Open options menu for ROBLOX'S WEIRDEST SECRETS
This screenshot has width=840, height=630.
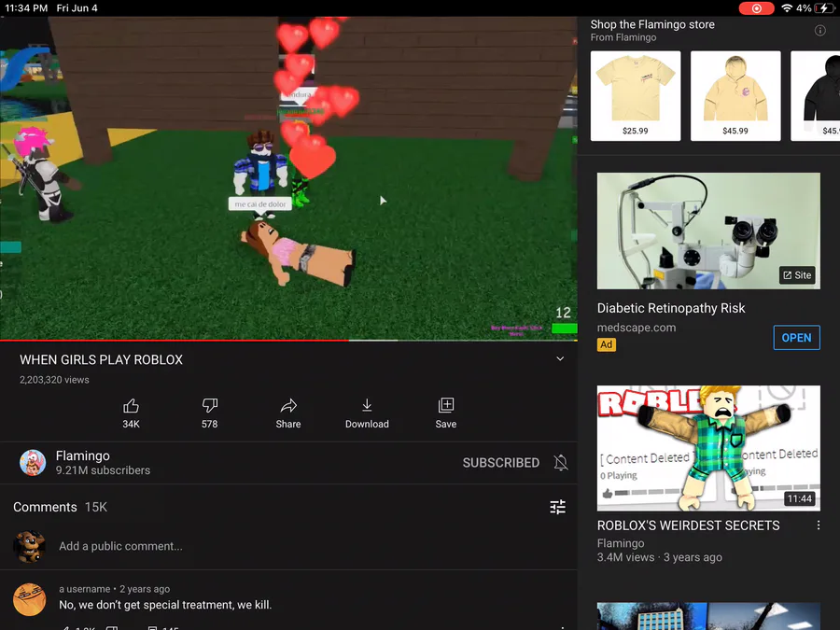point(818,525)
